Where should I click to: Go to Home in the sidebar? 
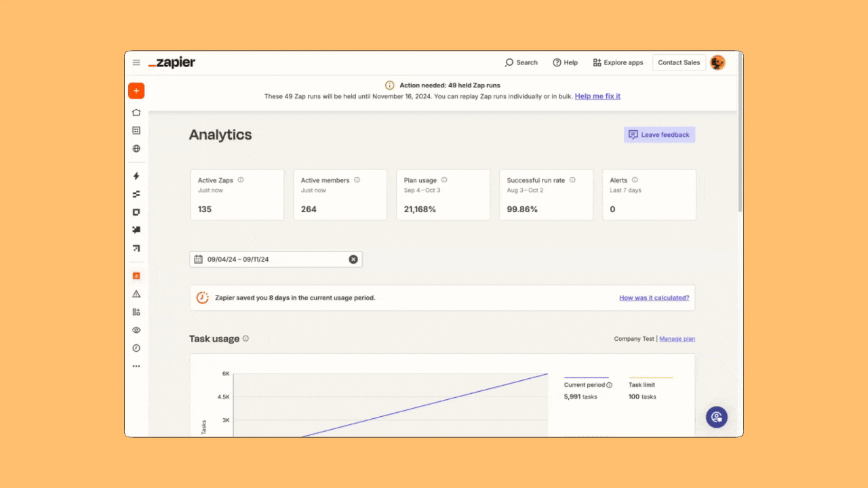pos(136,113)
